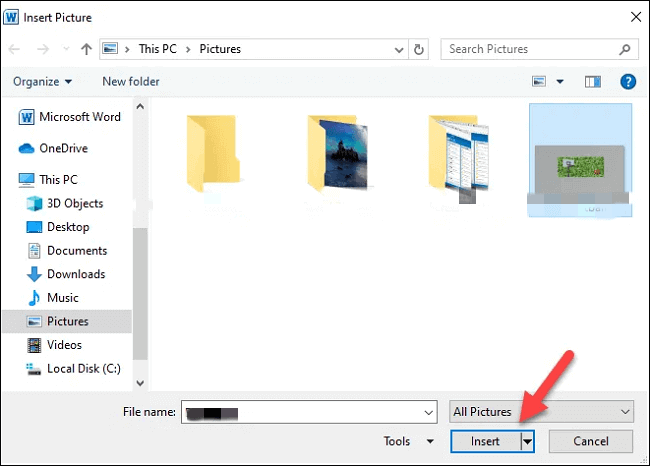650x466 pixels.
Task: Select OneDrive in the navigation pane
Action: point(64,148)
